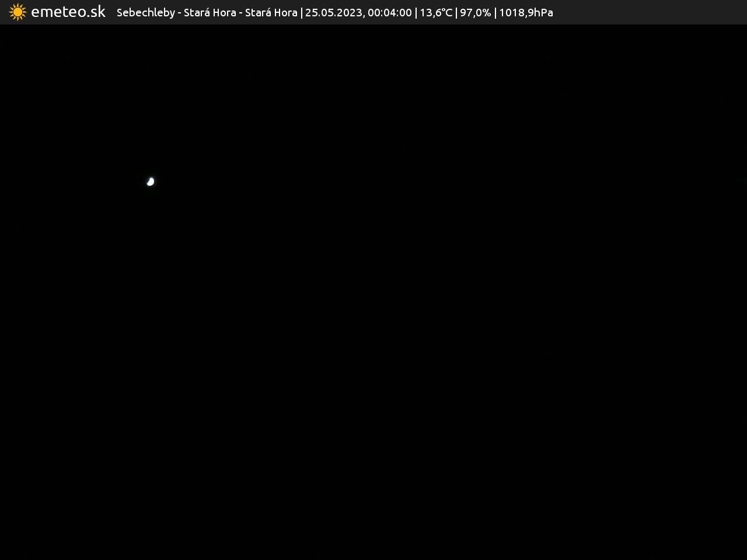Click the 1018,9 pressure number
747x560 pixels.
click(515, 13)
